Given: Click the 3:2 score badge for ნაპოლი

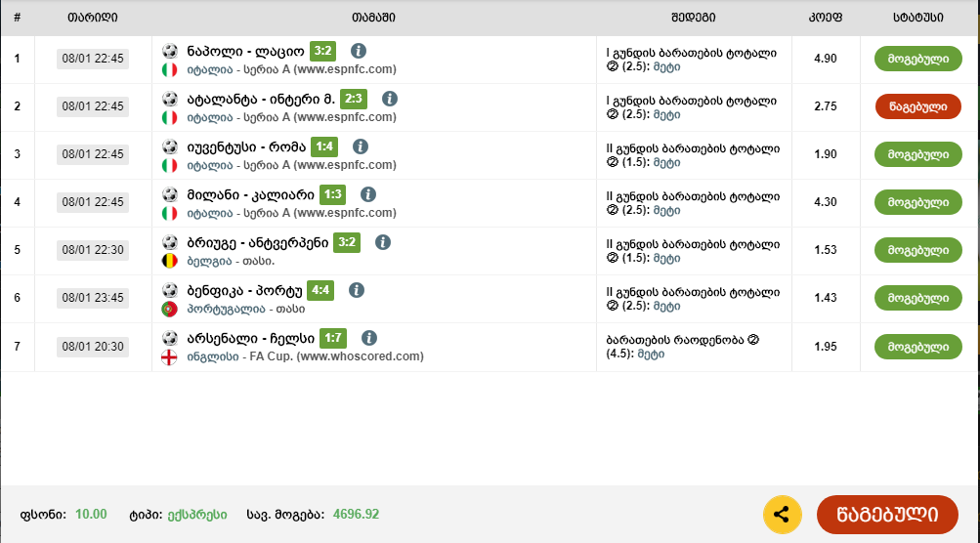Looking at the screenshot, I should [323, 51].
